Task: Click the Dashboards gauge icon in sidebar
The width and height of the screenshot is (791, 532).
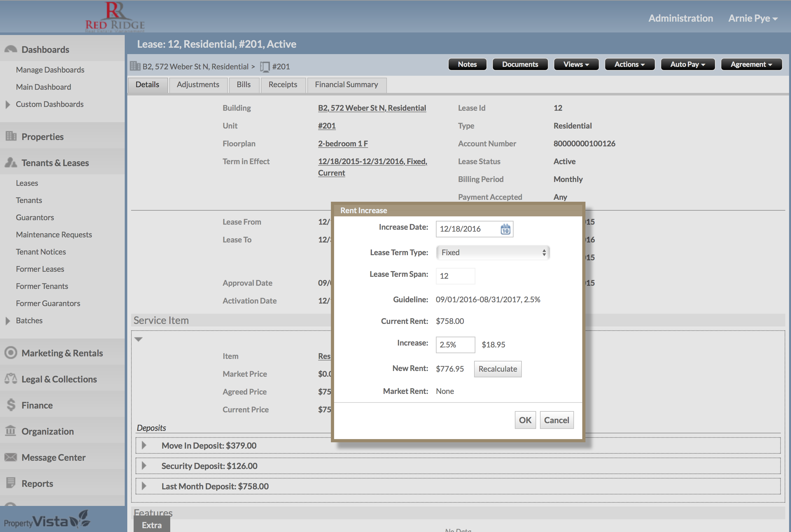Action: [11, 50]
